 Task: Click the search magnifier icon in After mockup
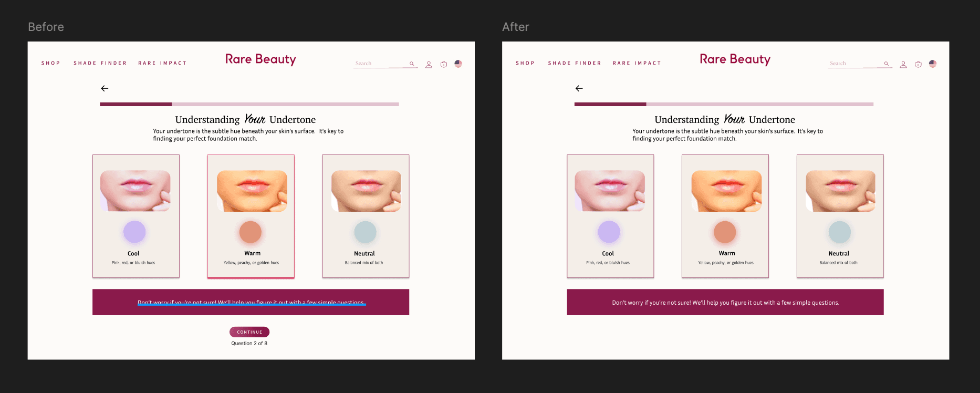click(886, 64)
